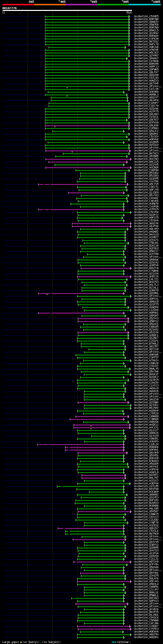This screenshot has height=644, width=163.
Task: Click hit label UniRef100_Q6QIV6
Action: coord(146,223)
